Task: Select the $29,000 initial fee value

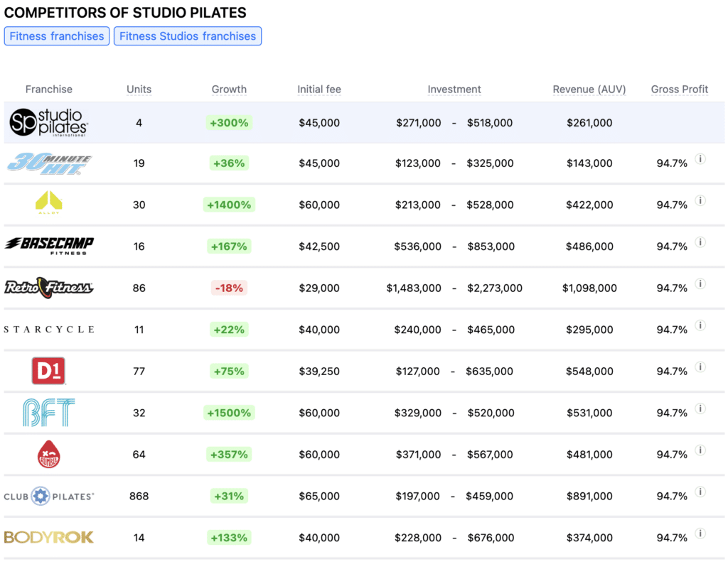Action: [x=319, y=288]
